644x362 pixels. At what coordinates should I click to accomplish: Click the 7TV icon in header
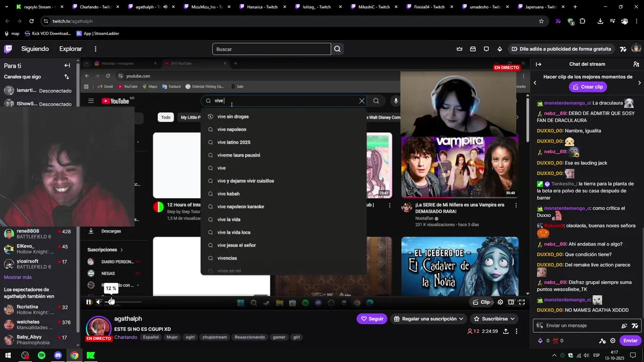(x=623, y=49)
